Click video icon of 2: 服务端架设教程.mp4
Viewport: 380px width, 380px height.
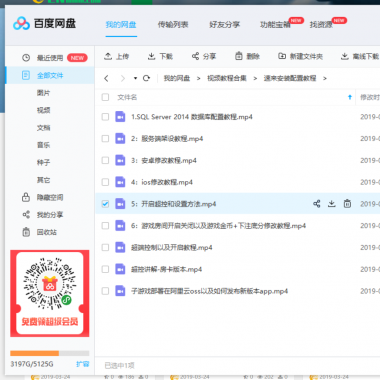pos(120,138)
